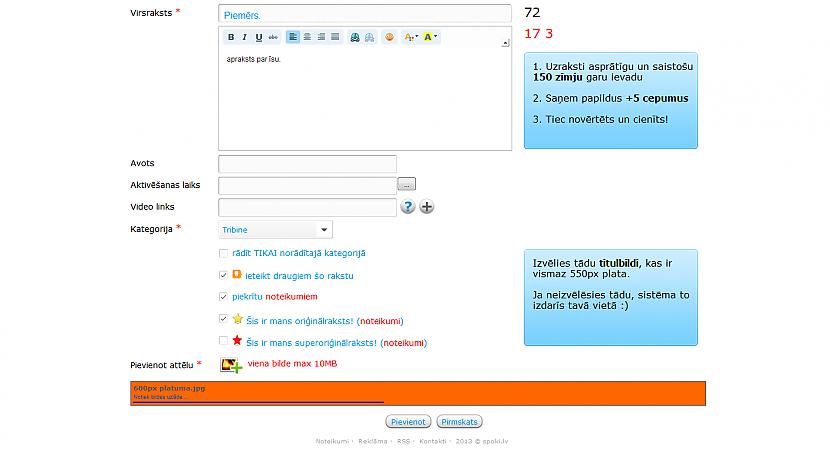Image resolution: width=830 pixels, height=451 pixels.
Task: Toggle bold formatting in editor
Action: tap(231, 37)
